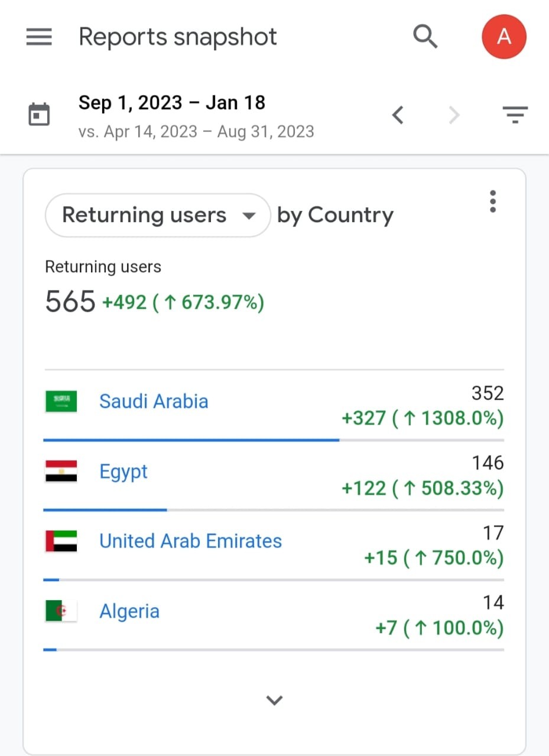Open the hamburger navigation menu

coord(39,37)
